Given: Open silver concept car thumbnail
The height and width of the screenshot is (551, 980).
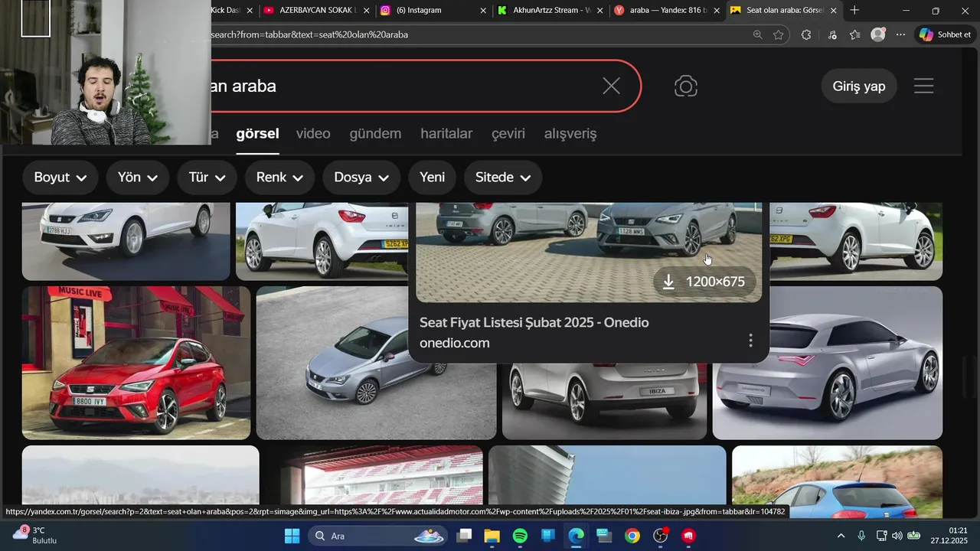Looking at the screenshot, I should coord(828,363).
